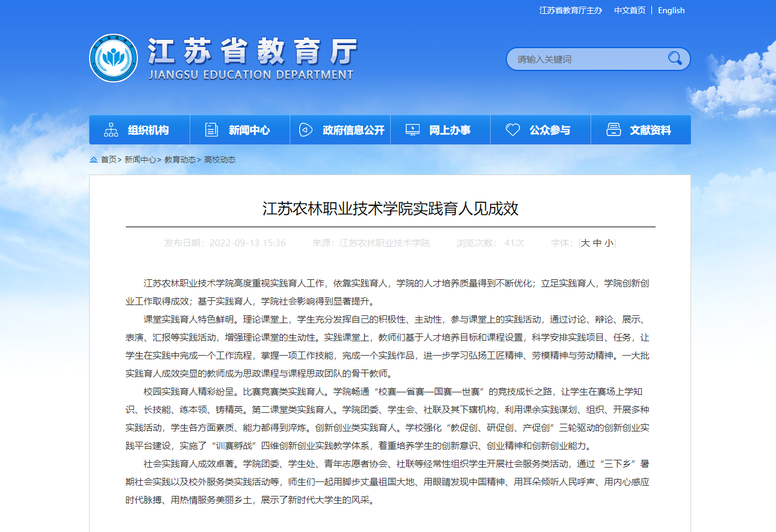Screen dimensions: 776x532
Task: Click the heart icon for public participation
Action: 512,130
